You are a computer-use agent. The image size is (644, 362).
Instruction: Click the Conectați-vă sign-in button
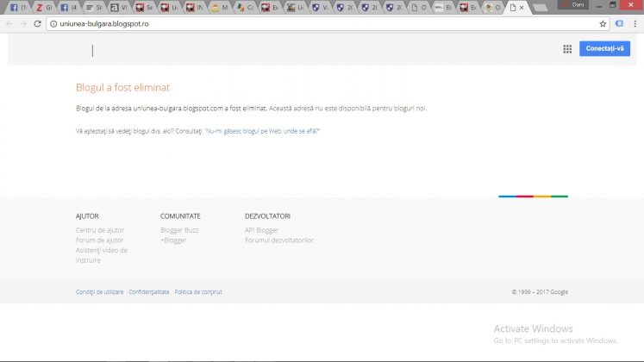tap(604, 49)
